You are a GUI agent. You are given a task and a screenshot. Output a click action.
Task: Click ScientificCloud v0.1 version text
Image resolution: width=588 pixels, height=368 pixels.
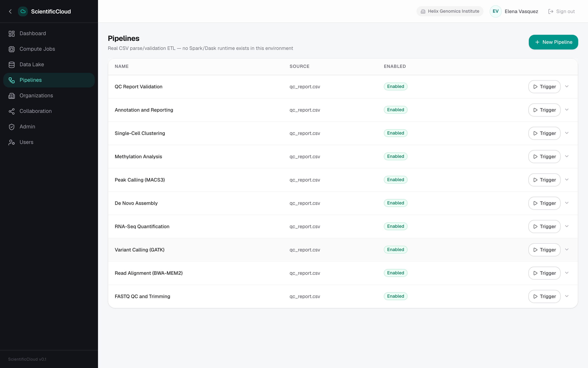tap(27, 359)
